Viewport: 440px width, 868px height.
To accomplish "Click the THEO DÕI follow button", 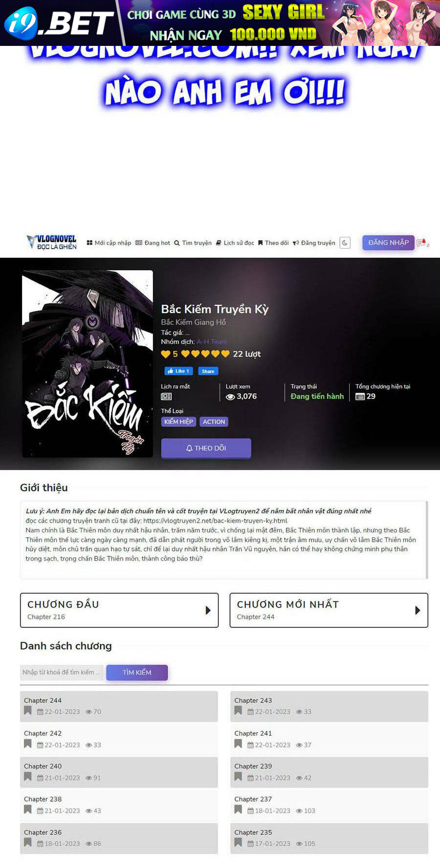I will [x=206, y=448].
